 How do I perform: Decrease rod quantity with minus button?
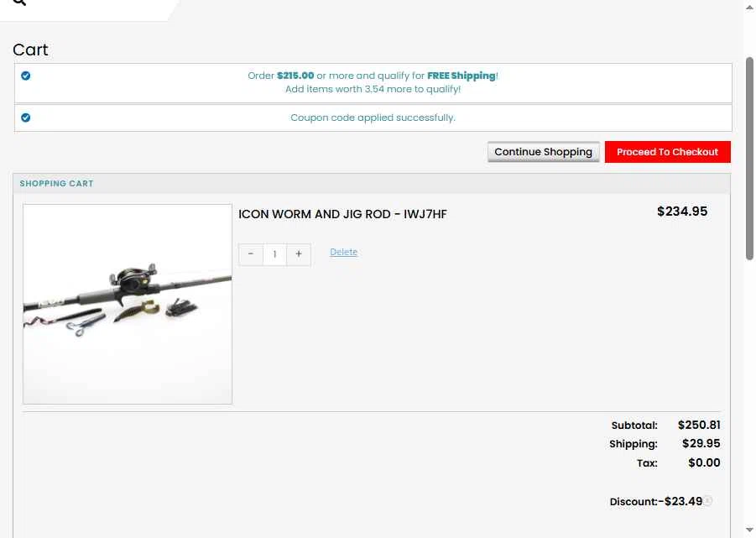click(251, 254)
